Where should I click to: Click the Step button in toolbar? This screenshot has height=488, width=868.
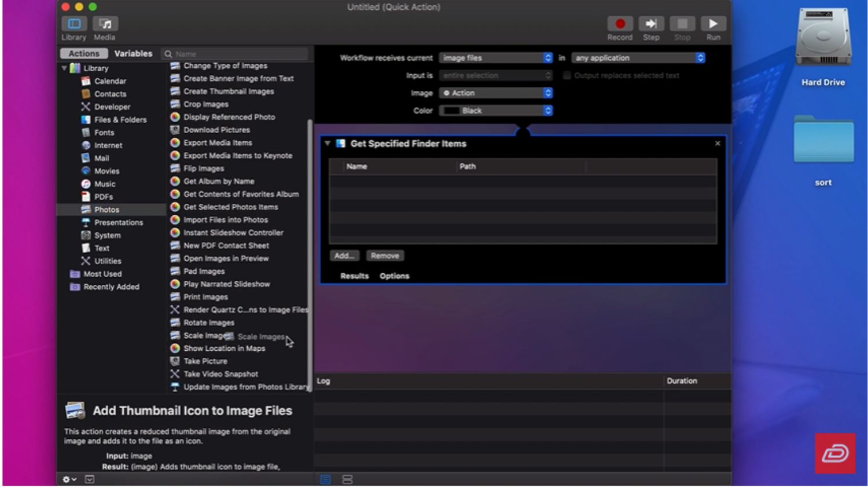[650, 24]
